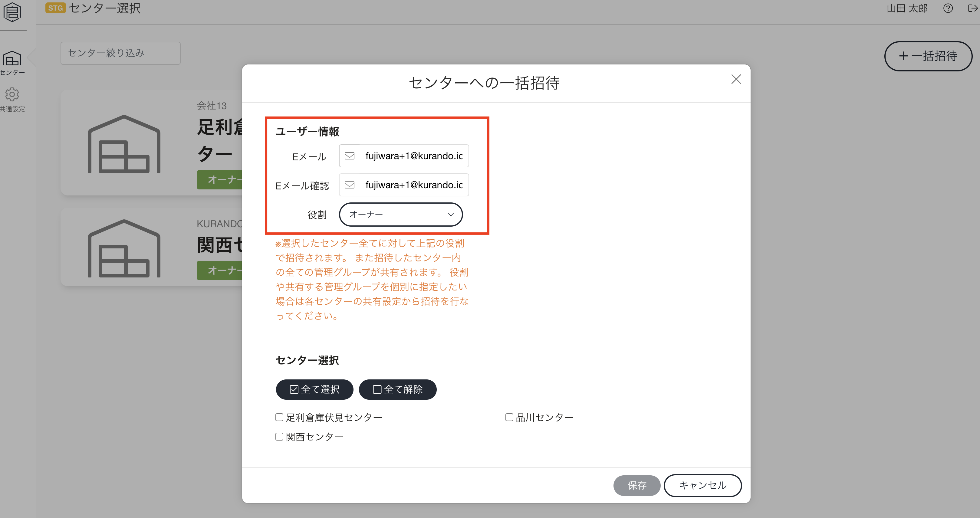The width and height of the screenshot is (980, 518).
Task: Click the ユーザー情報 heading
Action: 307,132
